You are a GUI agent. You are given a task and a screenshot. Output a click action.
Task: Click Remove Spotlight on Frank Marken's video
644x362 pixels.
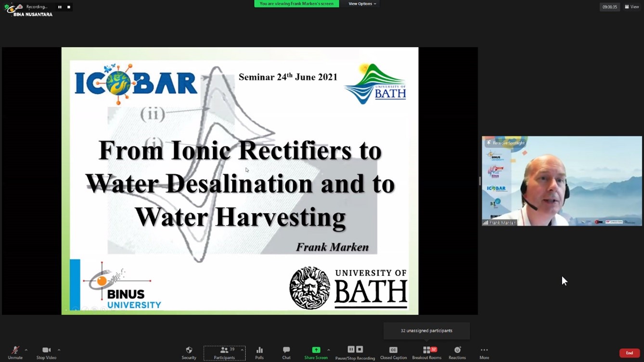505,143
